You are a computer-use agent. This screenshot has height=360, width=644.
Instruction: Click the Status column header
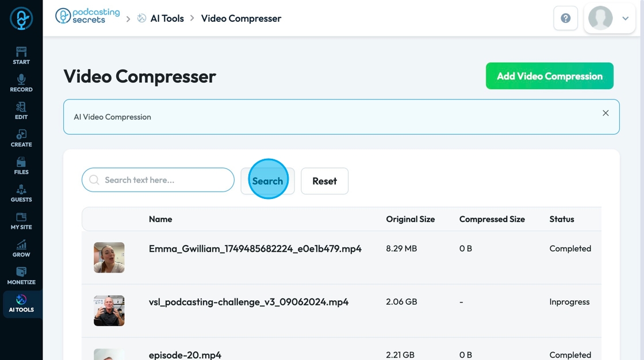point(562,219)
